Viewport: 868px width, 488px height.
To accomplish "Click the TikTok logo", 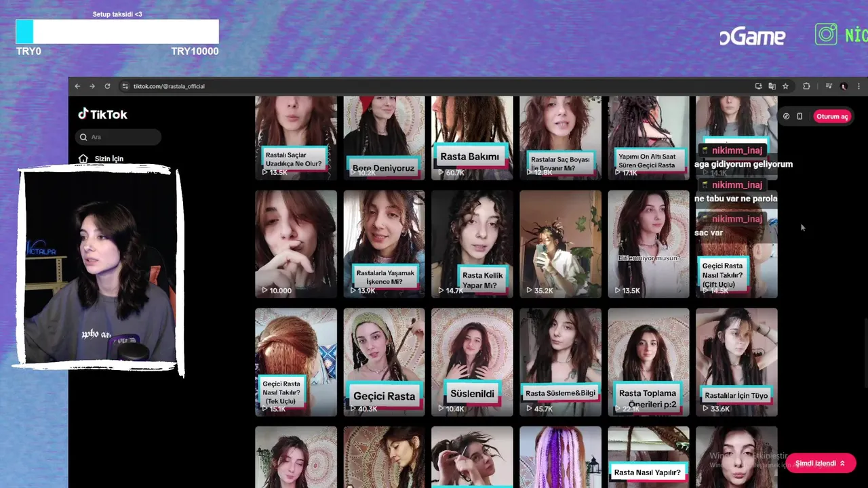I will [102, 114].
